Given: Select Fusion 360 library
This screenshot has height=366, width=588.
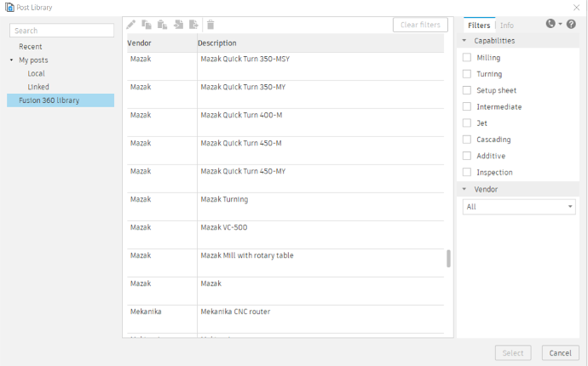Looking at the screenshot, I should [61, 100].
